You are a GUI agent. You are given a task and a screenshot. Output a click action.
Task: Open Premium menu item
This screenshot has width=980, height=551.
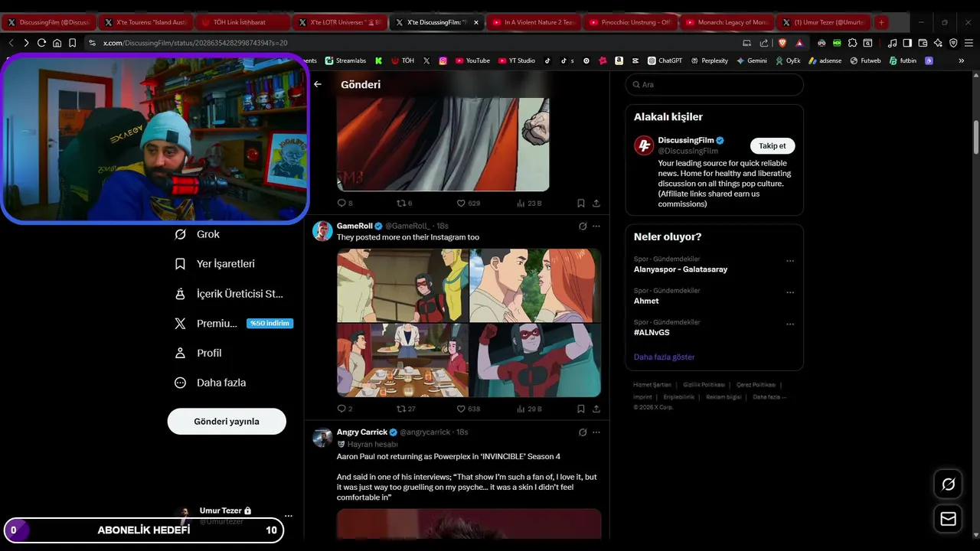point(234,323)
